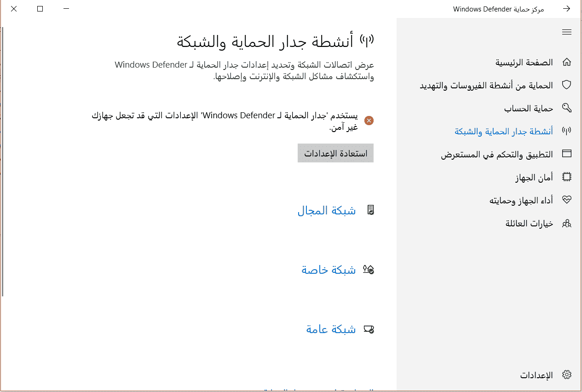
Task: Click the home icon beside الصفحة الرئيسية
Action: click(567, 62)
